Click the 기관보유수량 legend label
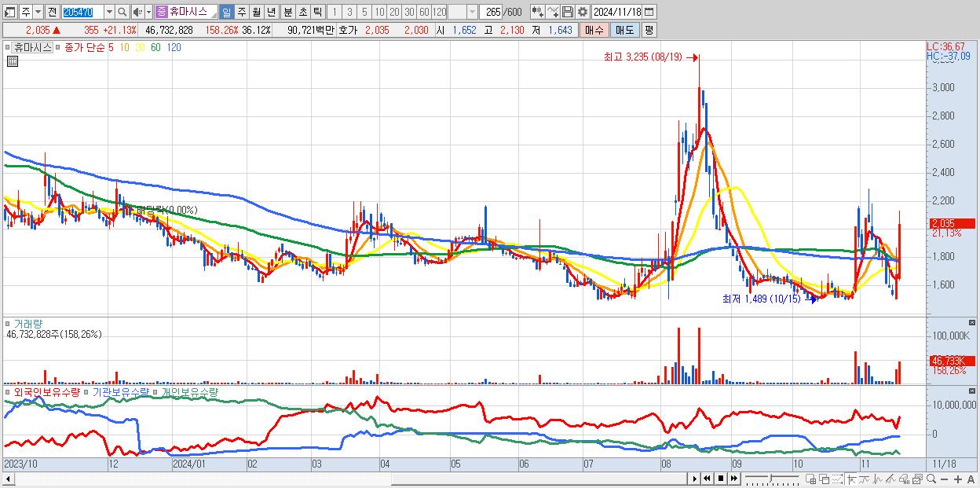980x488 pixels. point(119,391)
